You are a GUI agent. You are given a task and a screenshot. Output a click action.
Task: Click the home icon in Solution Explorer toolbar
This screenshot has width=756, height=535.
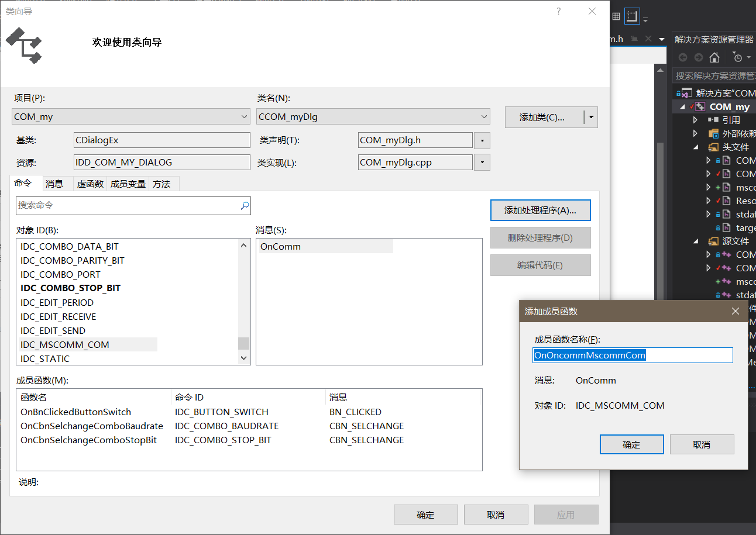pos(714,57)
